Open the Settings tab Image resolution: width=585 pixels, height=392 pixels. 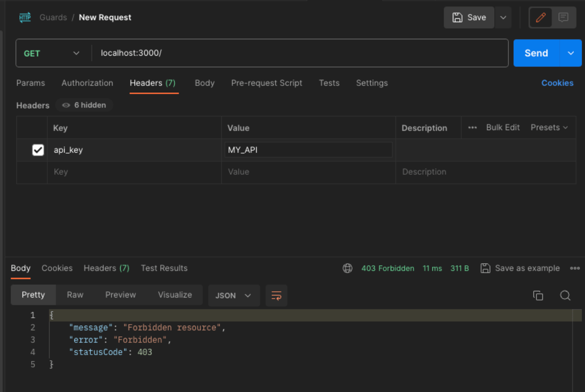tap(372, 83)
